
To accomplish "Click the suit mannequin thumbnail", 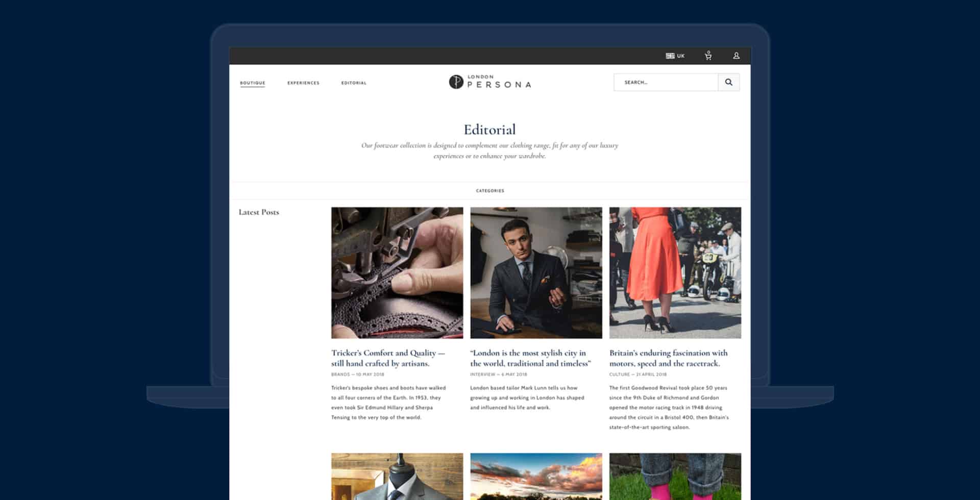I will point(397,477).
